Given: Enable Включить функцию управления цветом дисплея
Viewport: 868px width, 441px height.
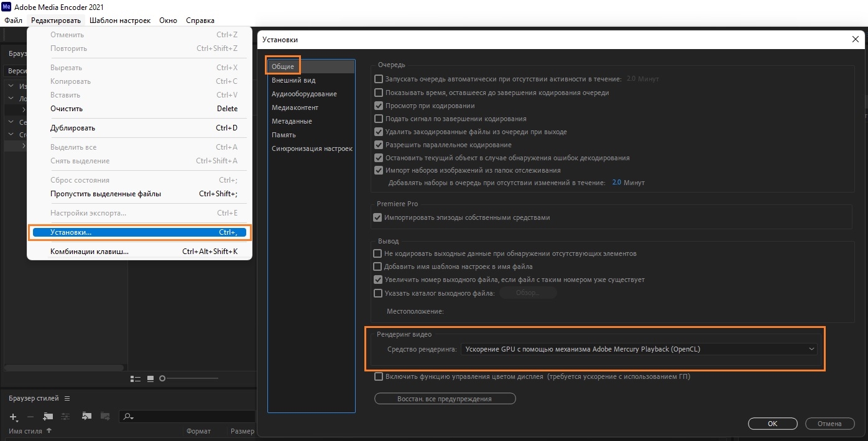Looking at the screenshot, I should (x=378, y=376).
